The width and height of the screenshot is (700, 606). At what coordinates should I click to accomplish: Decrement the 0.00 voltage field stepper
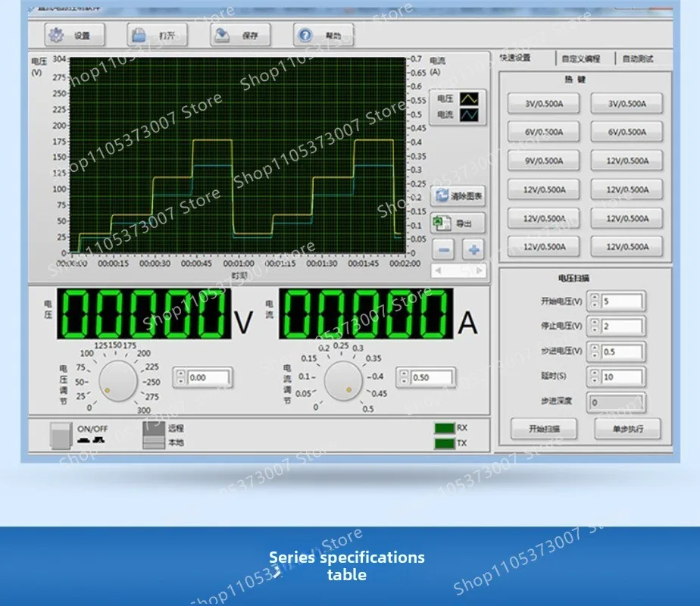(x=180, y=381)
